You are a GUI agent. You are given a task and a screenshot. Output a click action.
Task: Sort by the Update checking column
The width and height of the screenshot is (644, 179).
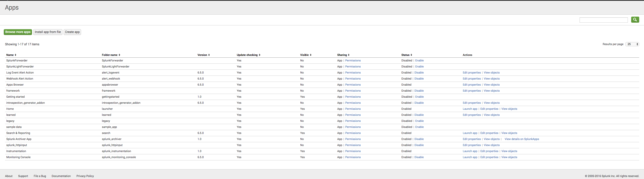248,55
